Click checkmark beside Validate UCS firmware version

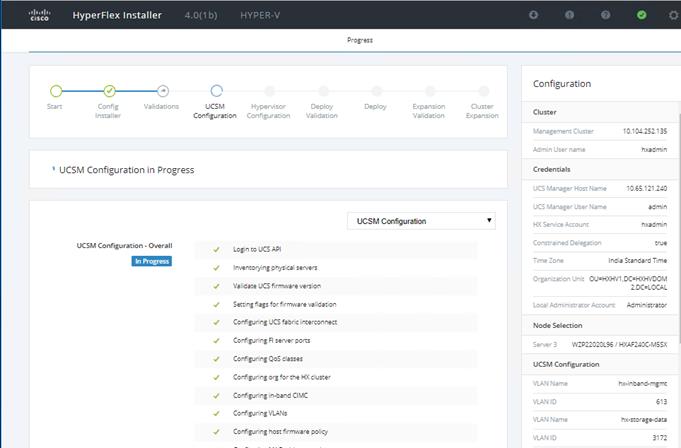216,286
